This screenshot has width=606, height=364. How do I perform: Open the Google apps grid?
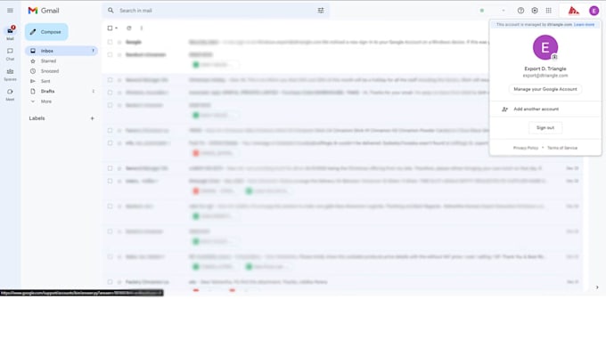coord(548,11)
